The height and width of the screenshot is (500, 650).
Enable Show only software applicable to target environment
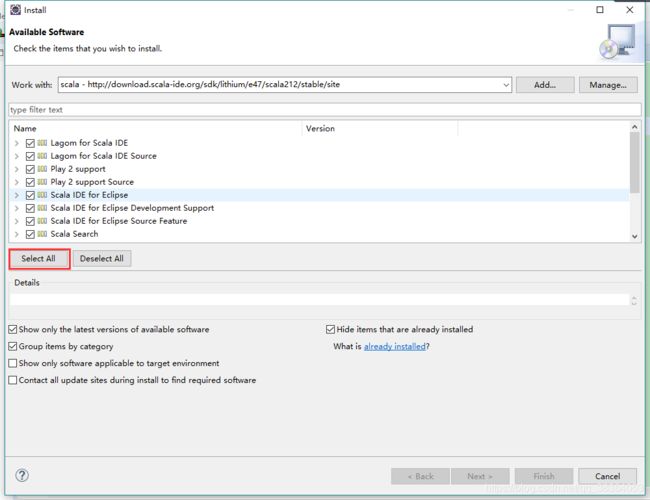tap(13, 363)
